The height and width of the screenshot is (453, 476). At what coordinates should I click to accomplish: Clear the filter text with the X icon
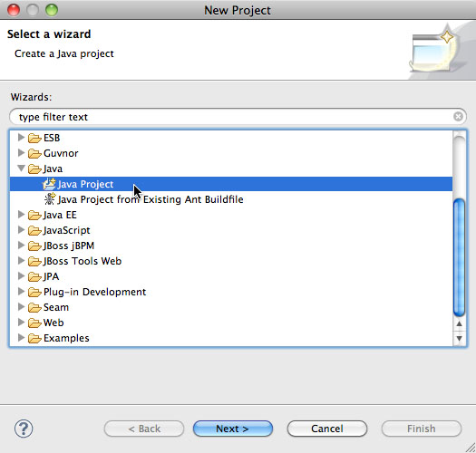[x=458, y=117]
